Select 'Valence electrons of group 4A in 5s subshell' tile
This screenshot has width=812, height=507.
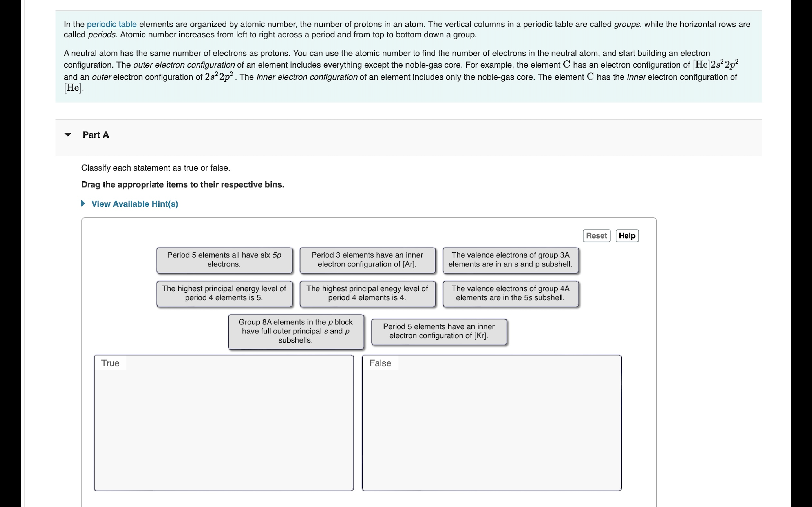coord(510,293)
